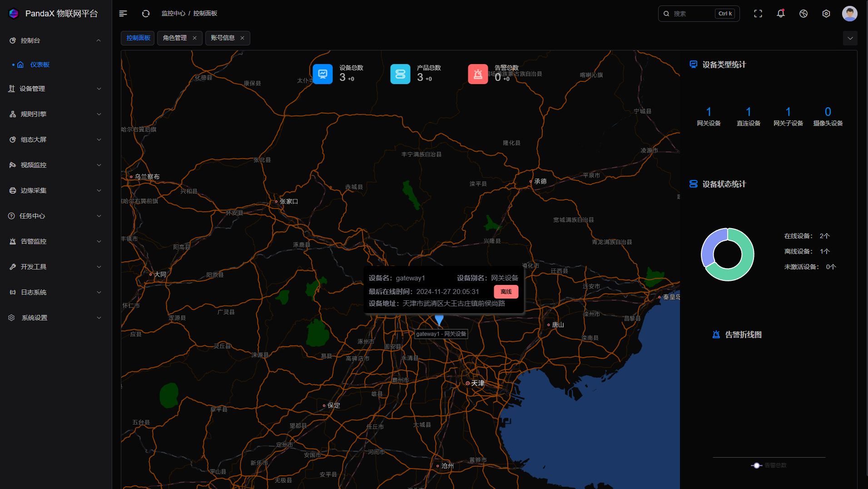The width and height of the screenshot is (868, 489).
Task: Click the 组态大屏 sidebar icon
Action: click(x=13, y=140)
